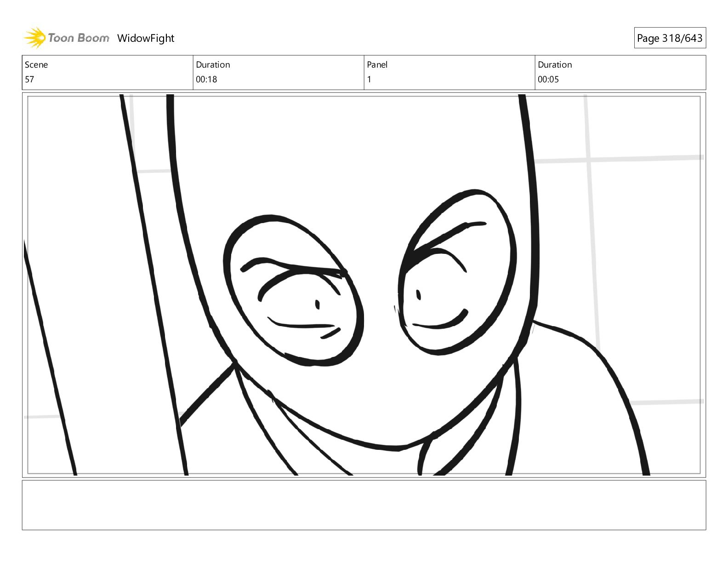Click the character's right eye pupil

point(418,295)
